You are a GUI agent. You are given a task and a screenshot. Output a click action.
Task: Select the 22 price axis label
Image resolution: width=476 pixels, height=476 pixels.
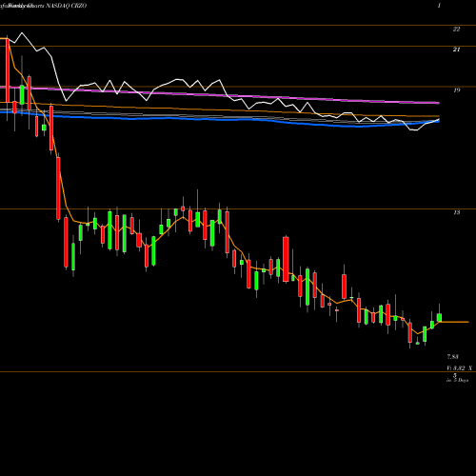click(x=456, y=30)
